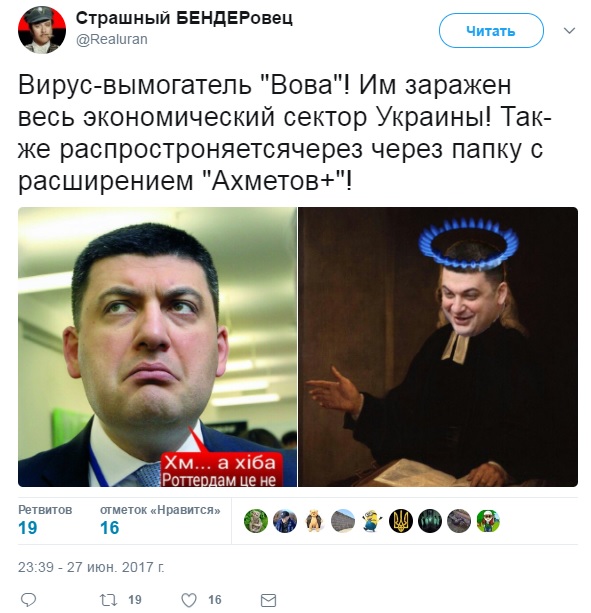
Task: Like the tweet with the heart icon
Action: coord(190,600)
